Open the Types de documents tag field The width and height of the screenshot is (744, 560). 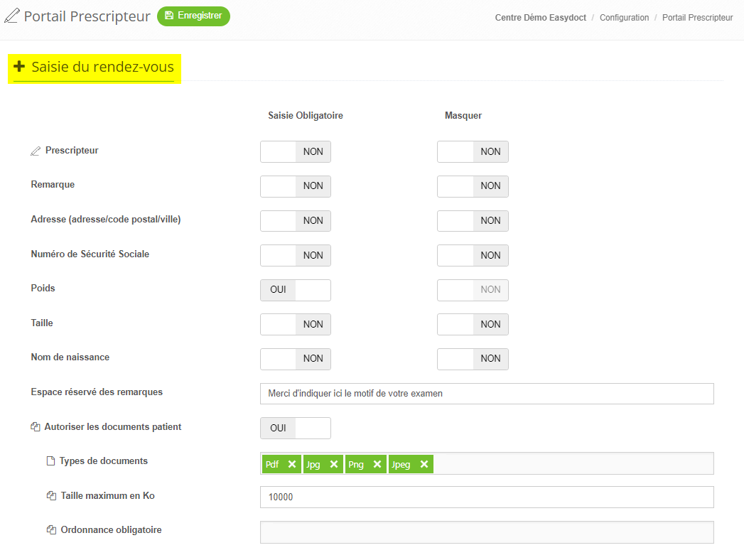point(571,463)
